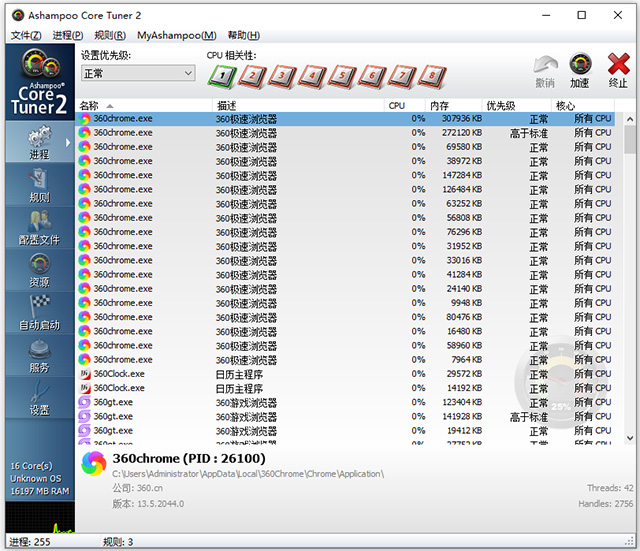
Task: Toggle CPU core 3 affinity chip
Action: click(282, 76)
